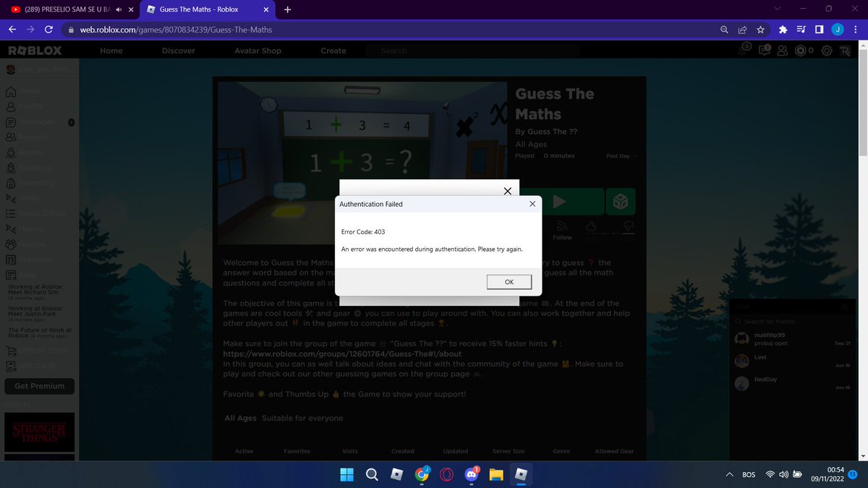Click OK in the Authentication Failed dialog
The width and height of the screenshot is (868, 488).
509,282
